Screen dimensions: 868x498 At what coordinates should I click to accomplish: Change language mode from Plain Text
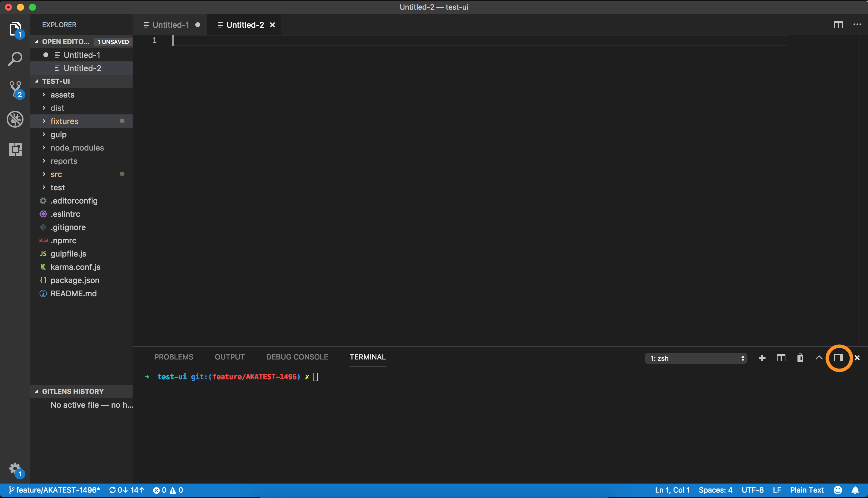click(x=807, y=490)
